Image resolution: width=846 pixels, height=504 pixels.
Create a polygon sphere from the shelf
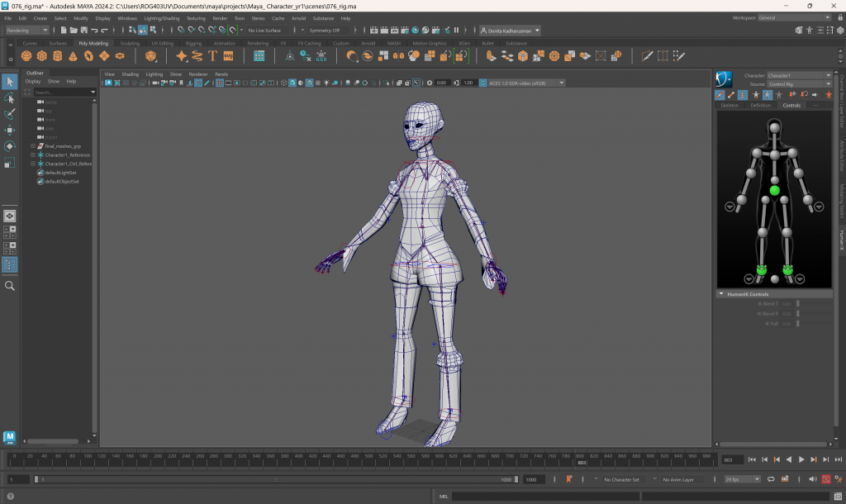(x=26, y=55)
